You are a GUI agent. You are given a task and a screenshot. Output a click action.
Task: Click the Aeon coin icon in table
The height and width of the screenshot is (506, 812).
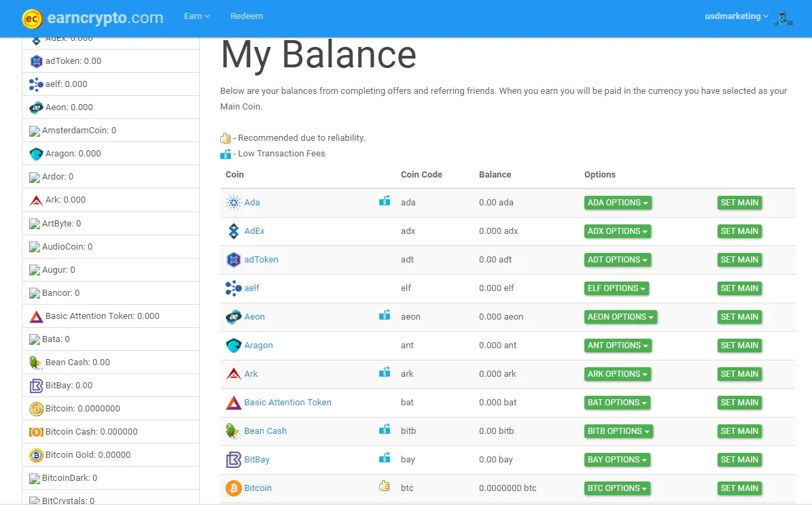pyautogui.click(x=234, y=317)
